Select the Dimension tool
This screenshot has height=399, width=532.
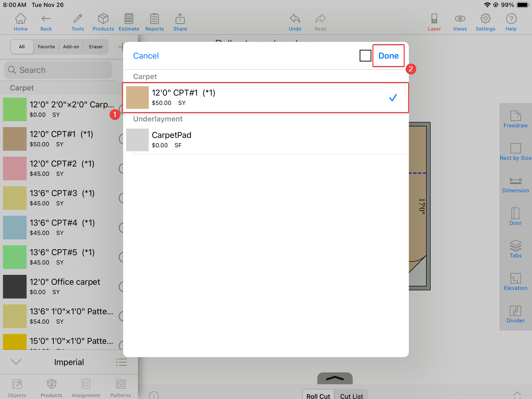(x=515, y=185)
